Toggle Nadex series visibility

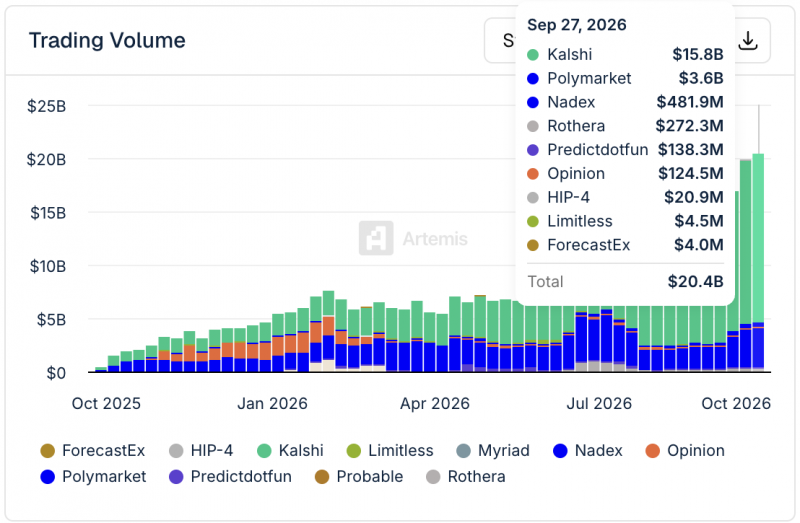coord(588,451)
